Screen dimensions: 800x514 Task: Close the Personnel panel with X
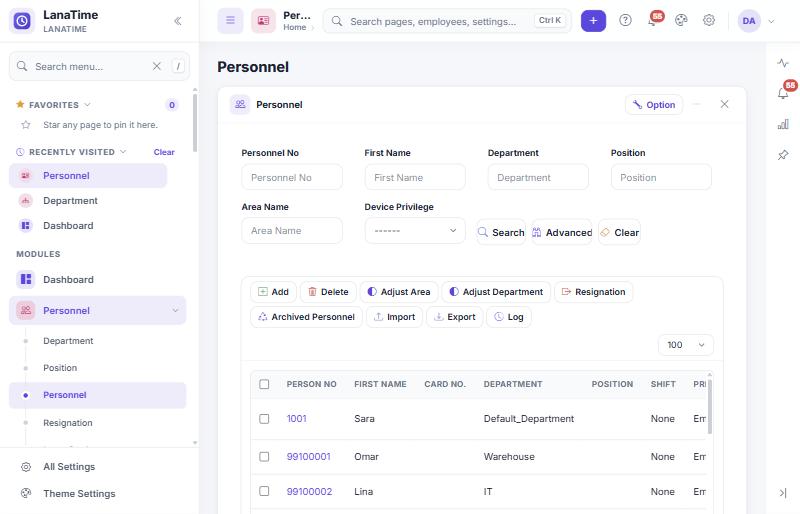click(x=724, y=104)
